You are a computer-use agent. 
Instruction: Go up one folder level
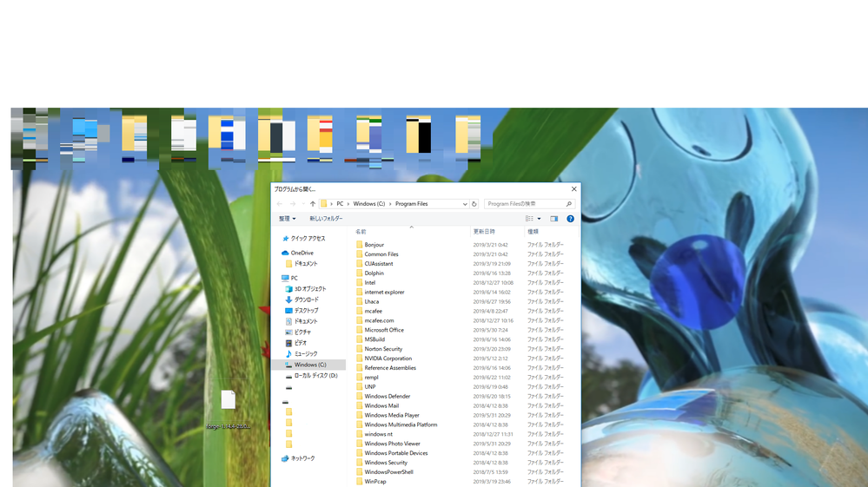pyautogui.click(x=313, y=204)
